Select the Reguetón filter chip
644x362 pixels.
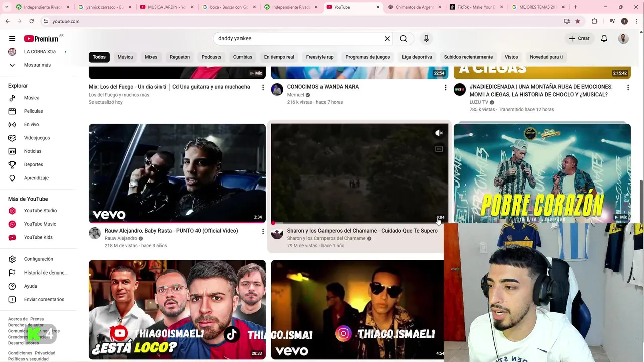pos(180,57)
